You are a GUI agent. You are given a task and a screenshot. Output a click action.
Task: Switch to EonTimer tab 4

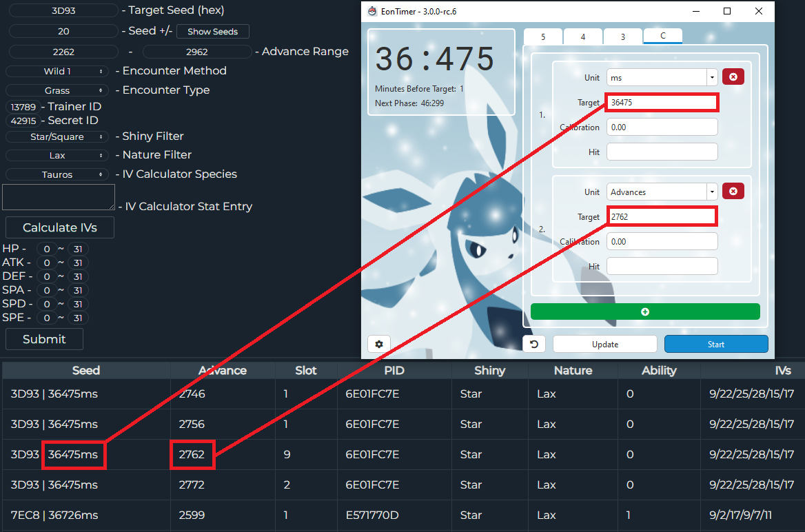pyautogui.click(x=582, y=37)
